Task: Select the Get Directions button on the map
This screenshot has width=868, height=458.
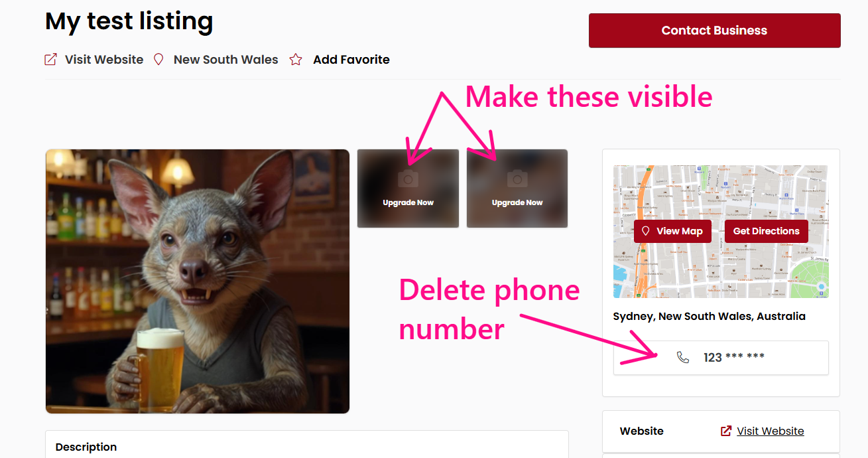Action: [766, 231]
